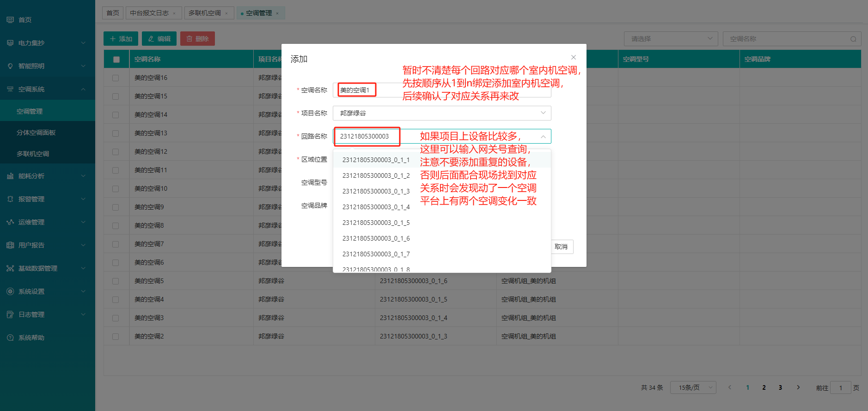
Task: Choose 23121805300003_0_1_3 from the list
Action: pos(376,191)
